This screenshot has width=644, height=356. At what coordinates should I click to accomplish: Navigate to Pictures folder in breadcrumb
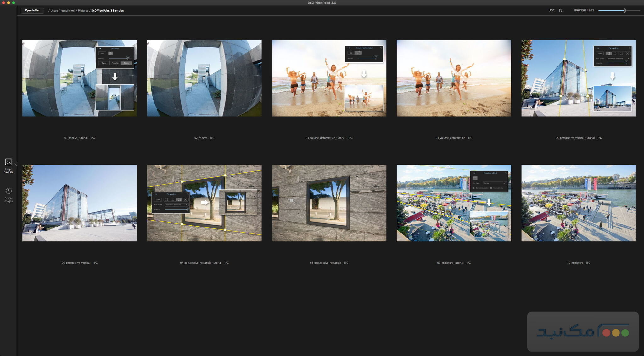click(x=83, y=11)
